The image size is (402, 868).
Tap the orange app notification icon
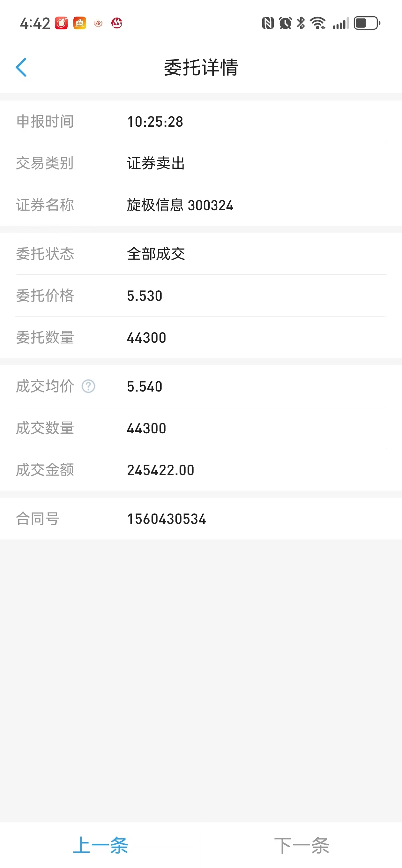point(80,23)
